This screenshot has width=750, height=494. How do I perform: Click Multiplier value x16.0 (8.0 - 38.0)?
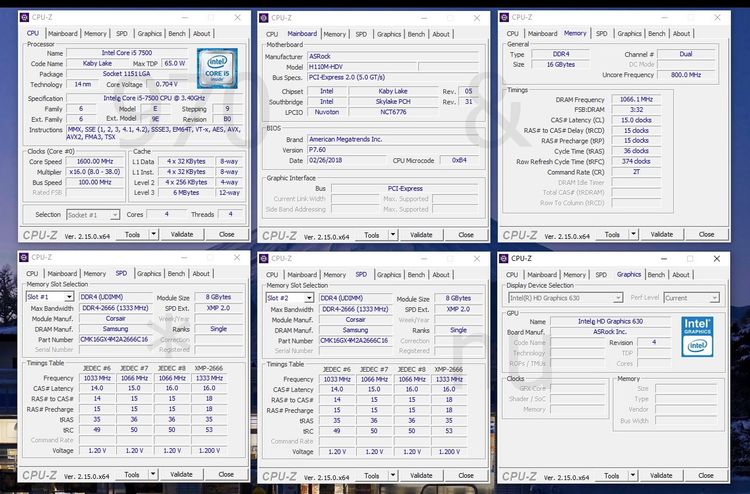point(95,172)
